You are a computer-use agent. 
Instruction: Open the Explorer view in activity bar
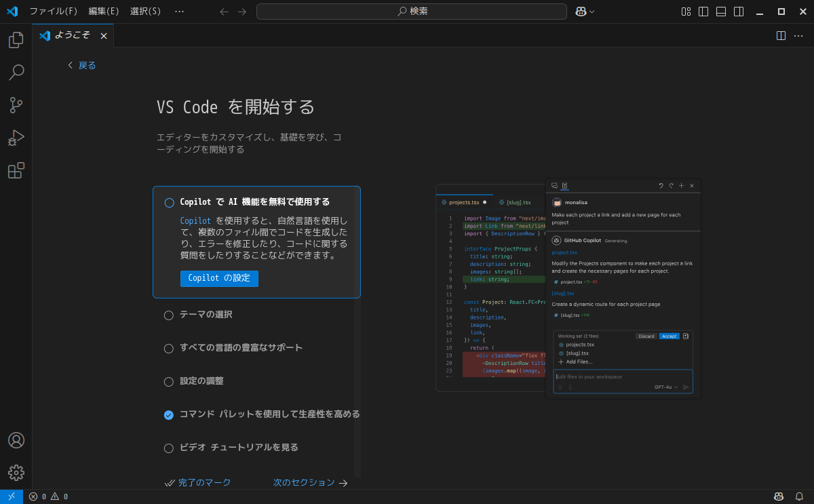[16, 40]
